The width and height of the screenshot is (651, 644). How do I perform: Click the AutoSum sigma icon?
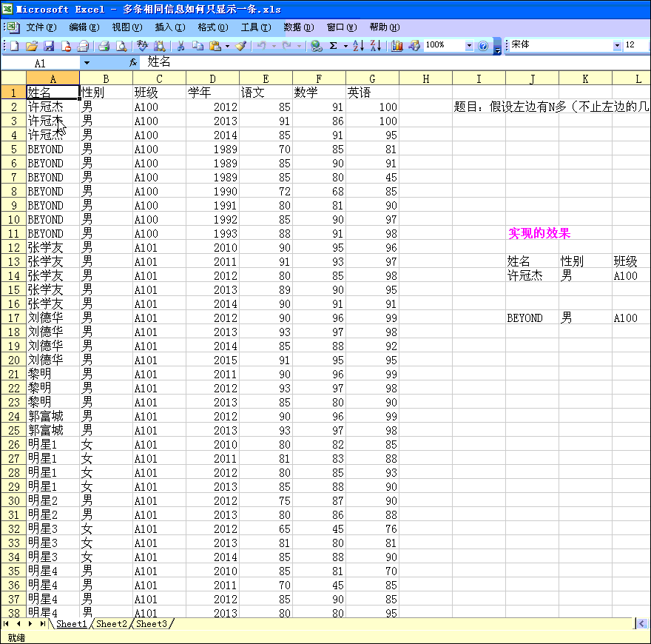click(334, 46)
